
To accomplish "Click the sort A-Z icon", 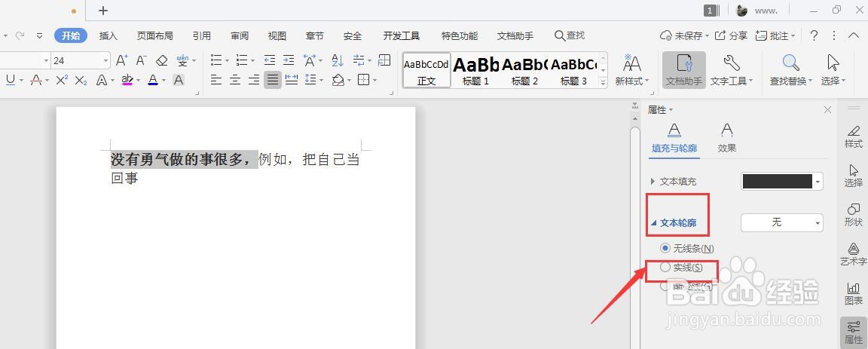I will [x=338, y=60].
